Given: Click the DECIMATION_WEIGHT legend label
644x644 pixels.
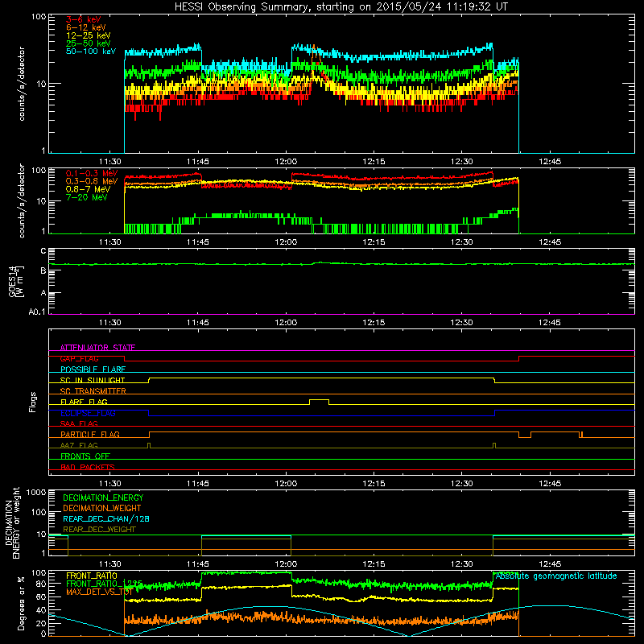Looking at the screenshot, I should 102,508.
